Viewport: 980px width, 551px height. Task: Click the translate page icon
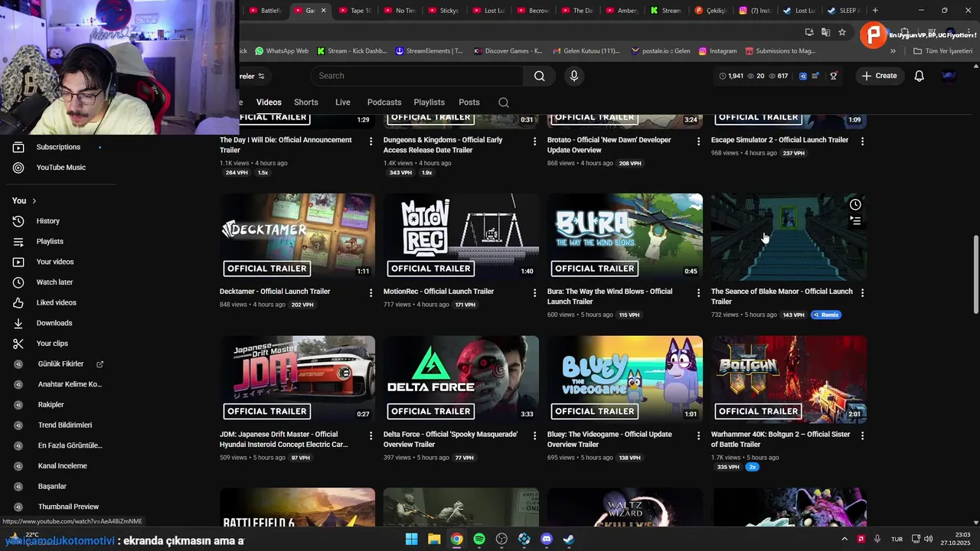point(825,32)
